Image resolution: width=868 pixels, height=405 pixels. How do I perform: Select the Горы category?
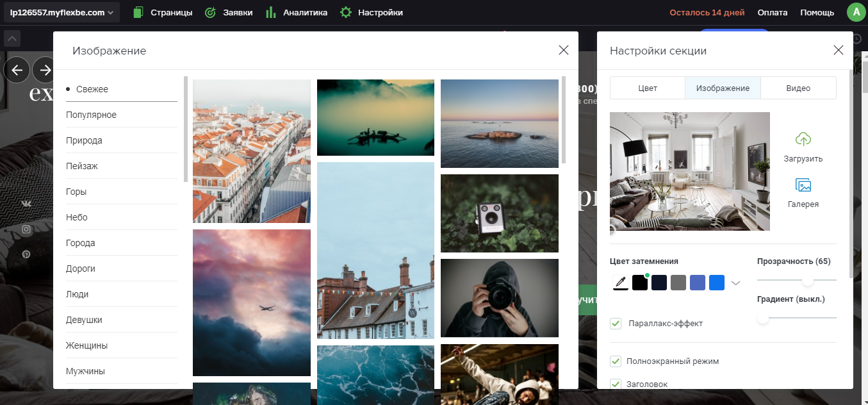pyautogui.click(x=122, y=192)
